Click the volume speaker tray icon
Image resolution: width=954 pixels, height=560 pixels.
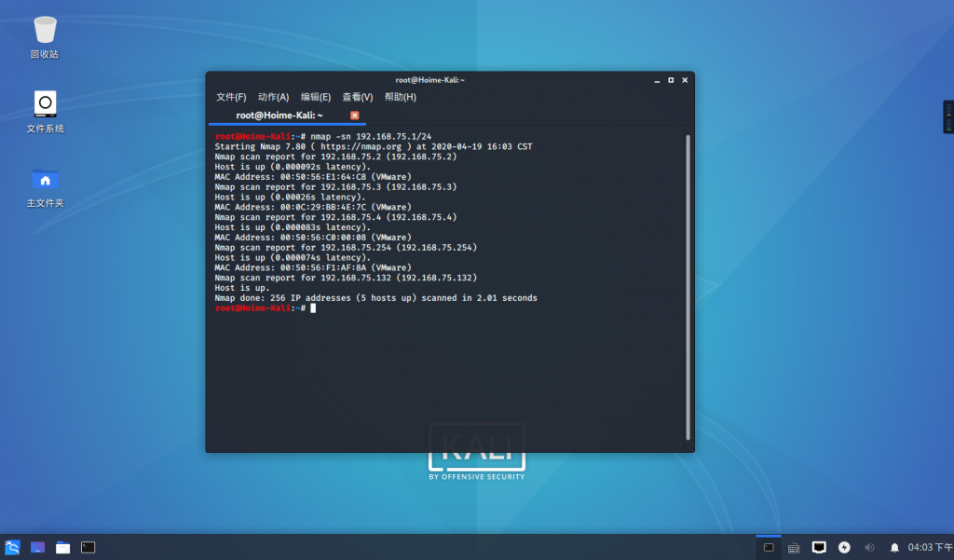869,547
